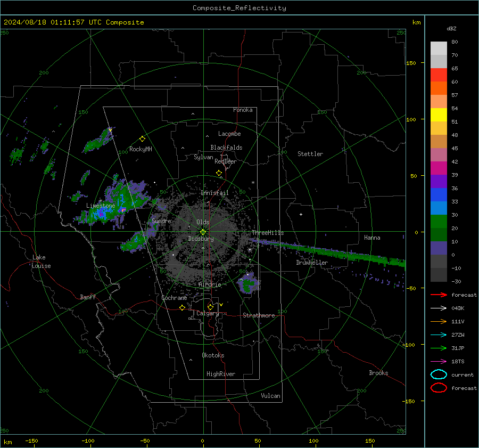Click the Vulcan label
This screenshot has height=448, width=479.
pyautogui.click(x=271, y=396)
